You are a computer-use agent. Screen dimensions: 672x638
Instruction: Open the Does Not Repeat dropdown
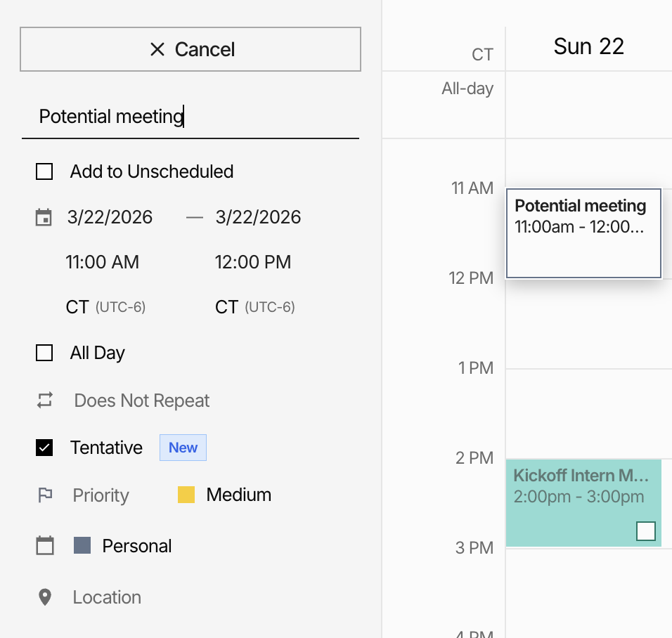coord(142,401)
